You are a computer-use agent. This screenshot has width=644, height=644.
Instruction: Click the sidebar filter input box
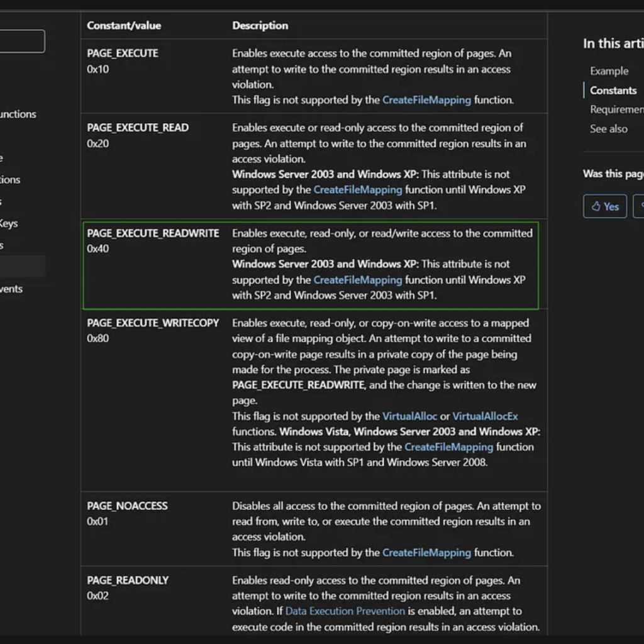click(22, 42)
